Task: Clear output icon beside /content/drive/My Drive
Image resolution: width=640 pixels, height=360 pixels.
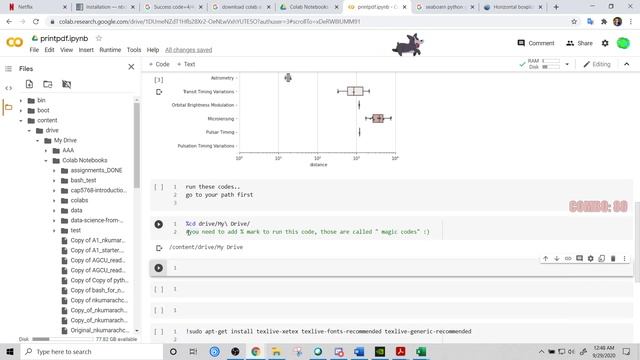Action: point(159,248)
